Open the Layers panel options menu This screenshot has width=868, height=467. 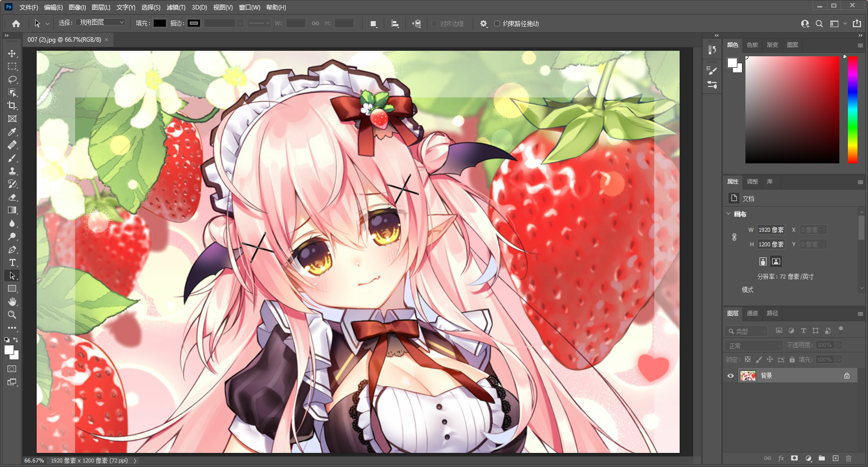860,314
